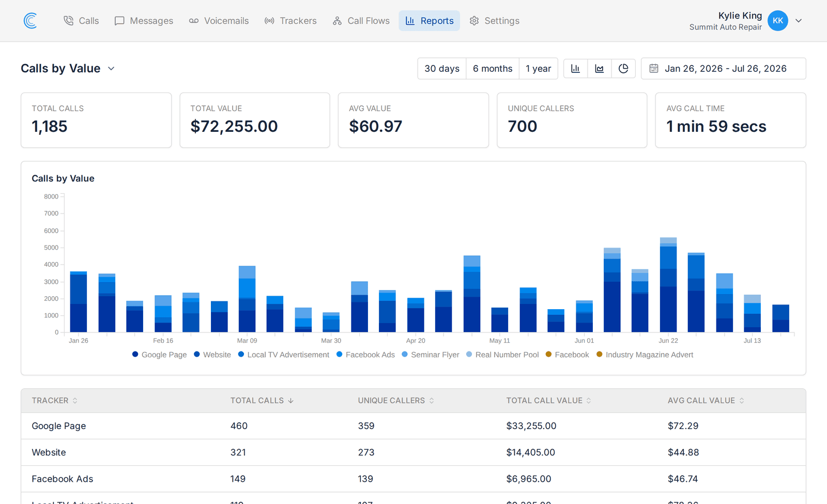
Task: Toggle Seminar Flyer legend item
Action: (430, 355)
